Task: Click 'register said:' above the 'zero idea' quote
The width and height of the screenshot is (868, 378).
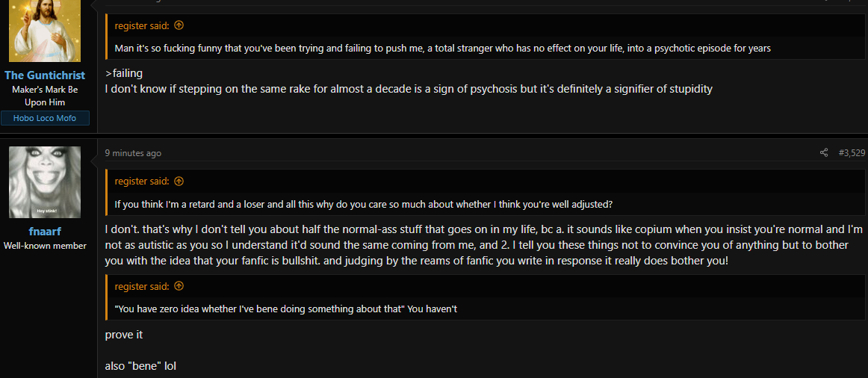Action: click(x=142, y=286)
